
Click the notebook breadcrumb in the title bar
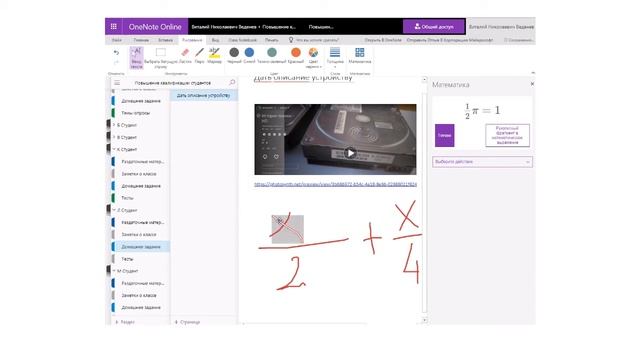tap(244, 27)
